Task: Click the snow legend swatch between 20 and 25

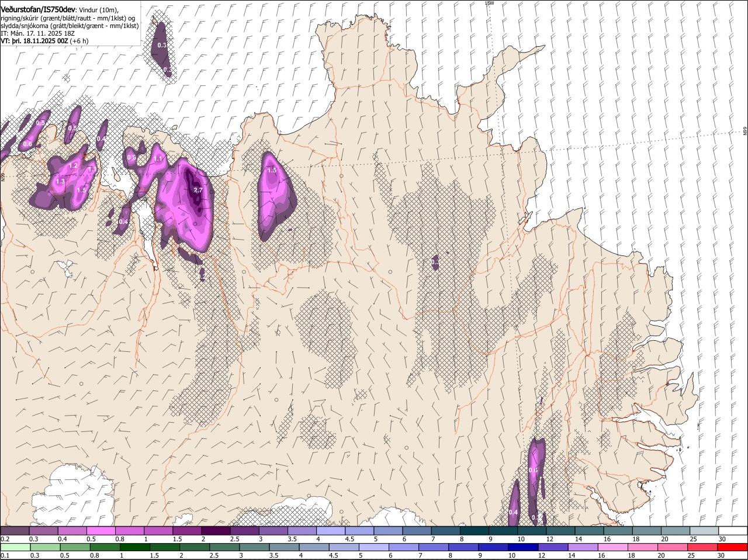Action: point(676,530)
